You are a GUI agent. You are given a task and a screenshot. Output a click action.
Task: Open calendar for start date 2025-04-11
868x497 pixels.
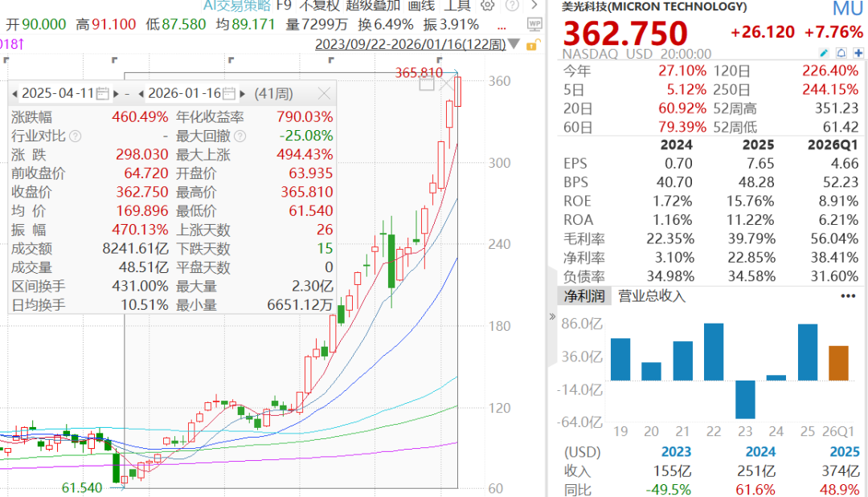tap(102, 93)
